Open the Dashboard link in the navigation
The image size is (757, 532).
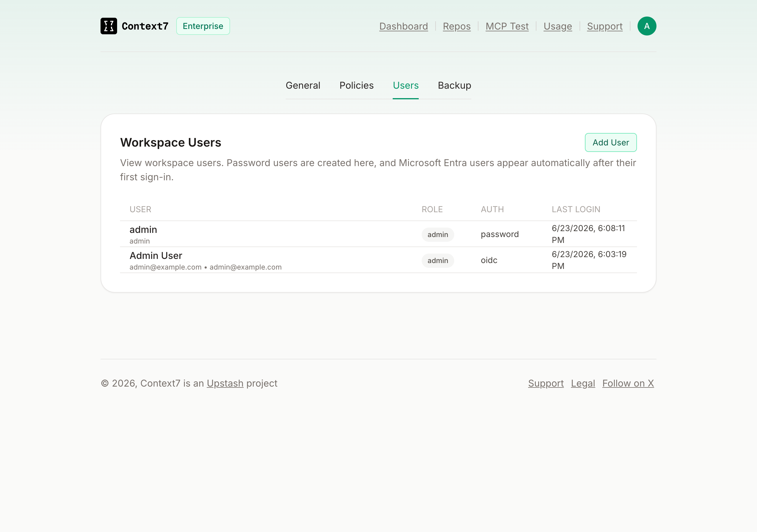point(403,26)
